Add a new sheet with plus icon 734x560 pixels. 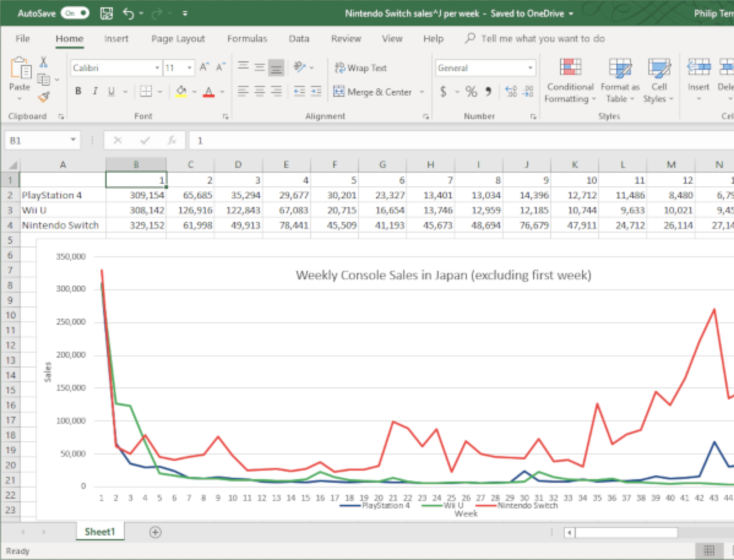point(156,532)
